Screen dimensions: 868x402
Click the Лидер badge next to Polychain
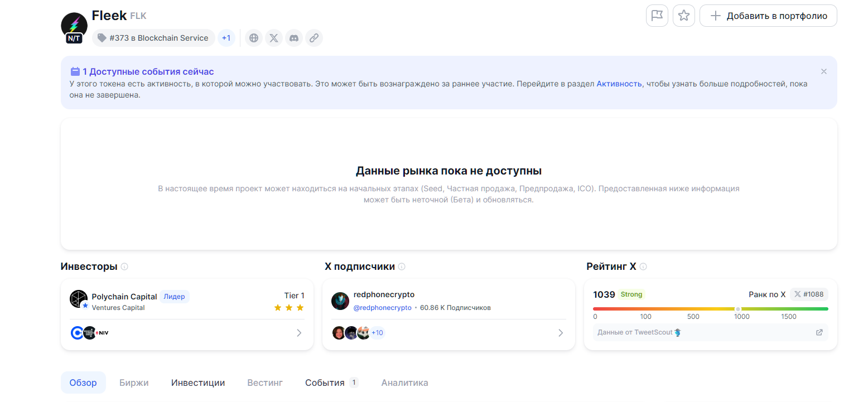175,297
